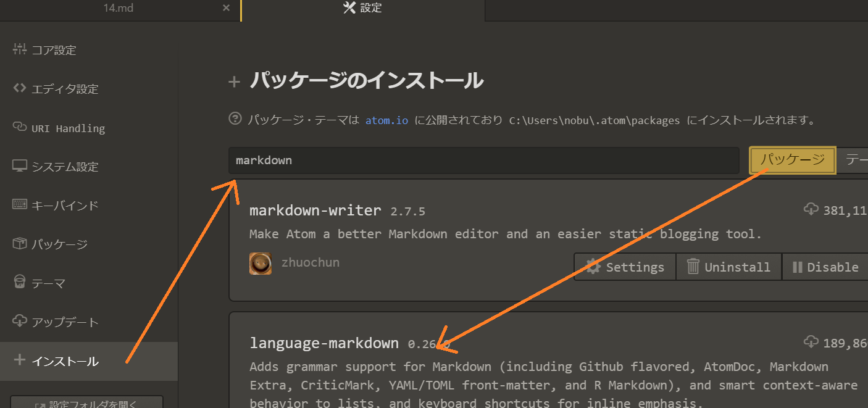Close the 14.md tab
Screen dimensions: 868x408
[x=226, y=8]
